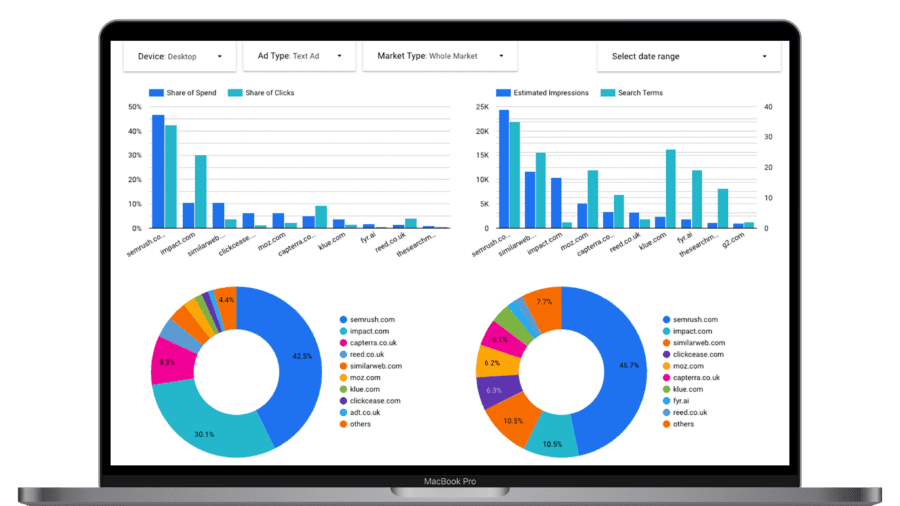This screenshot has height=506, width=900.
Task: Click the Share of Spend legend swatch
Action: (156, 93)
